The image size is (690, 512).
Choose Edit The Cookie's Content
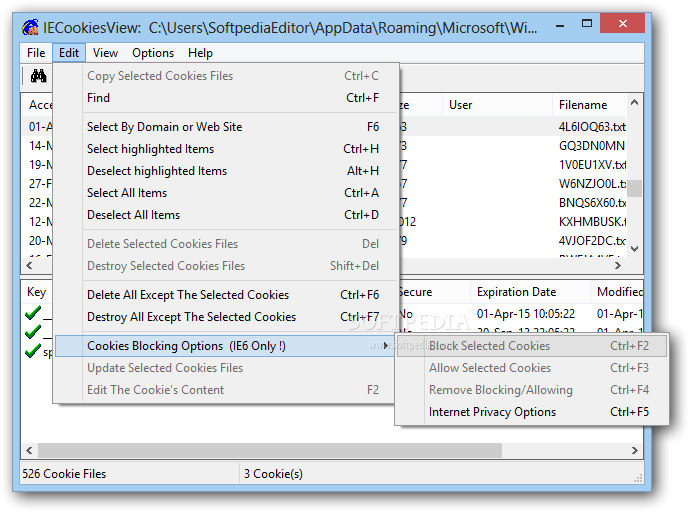point(224,390)
